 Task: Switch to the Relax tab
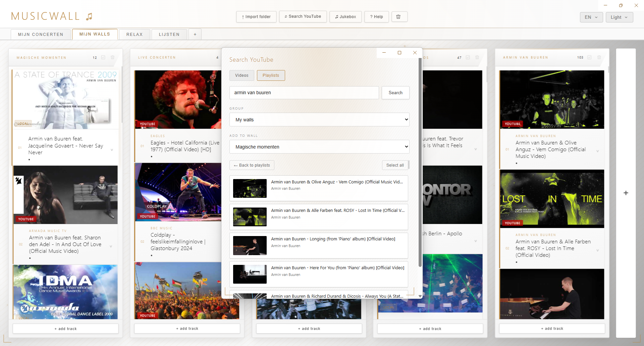coord(135,34)
